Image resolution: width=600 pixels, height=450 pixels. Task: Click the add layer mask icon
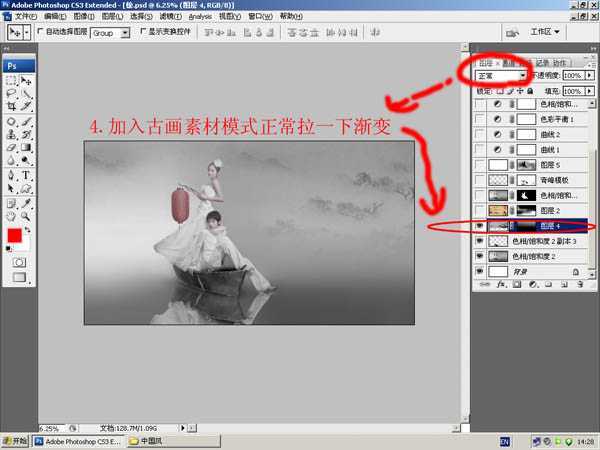(517, 284)
